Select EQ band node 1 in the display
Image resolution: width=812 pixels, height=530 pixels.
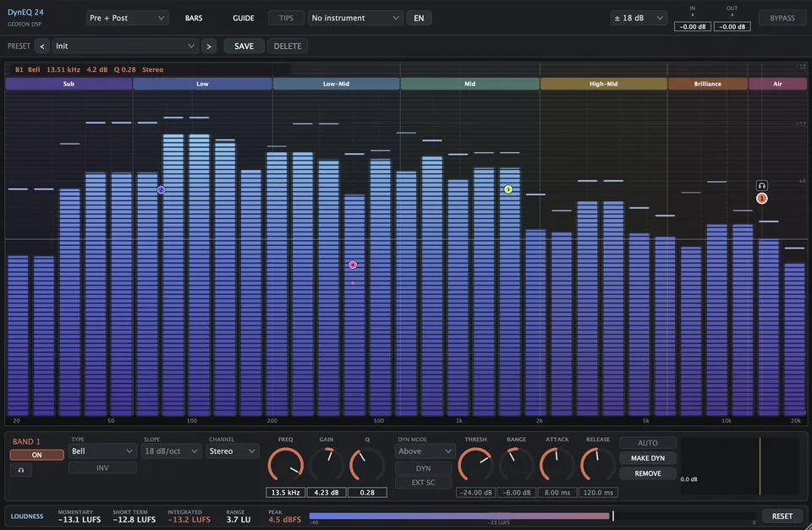click(761, 199)
